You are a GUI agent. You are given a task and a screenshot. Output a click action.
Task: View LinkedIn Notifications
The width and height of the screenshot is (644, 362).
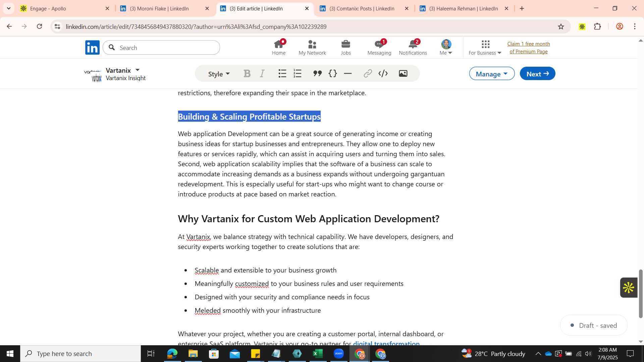(413, 48)
